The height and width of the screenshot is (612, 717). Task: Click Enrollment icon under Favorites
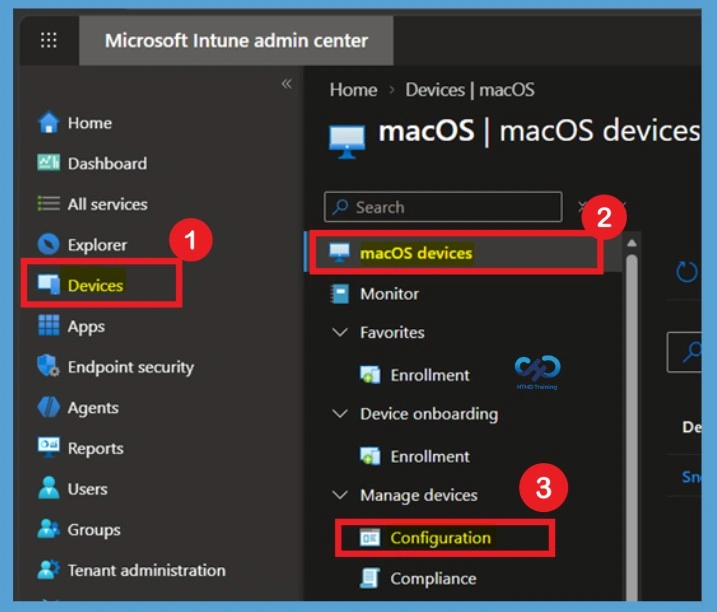tap(370, 375)
